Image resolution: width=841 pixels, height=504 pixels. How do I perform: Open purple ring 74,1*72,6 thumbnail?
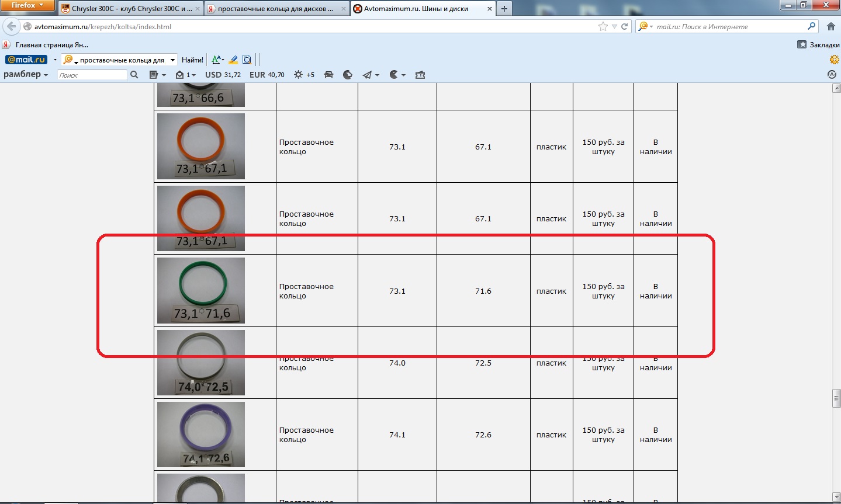201,435
